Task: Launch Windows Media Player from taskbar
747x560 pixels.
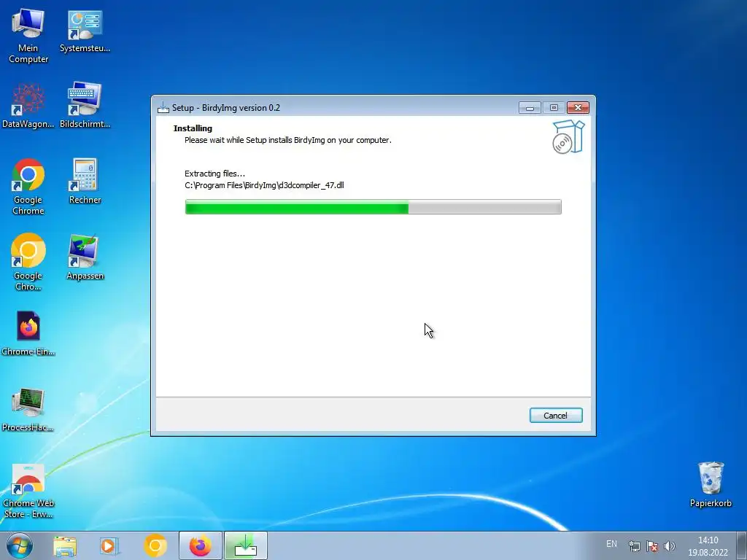Action: click(x=109, y=545)
